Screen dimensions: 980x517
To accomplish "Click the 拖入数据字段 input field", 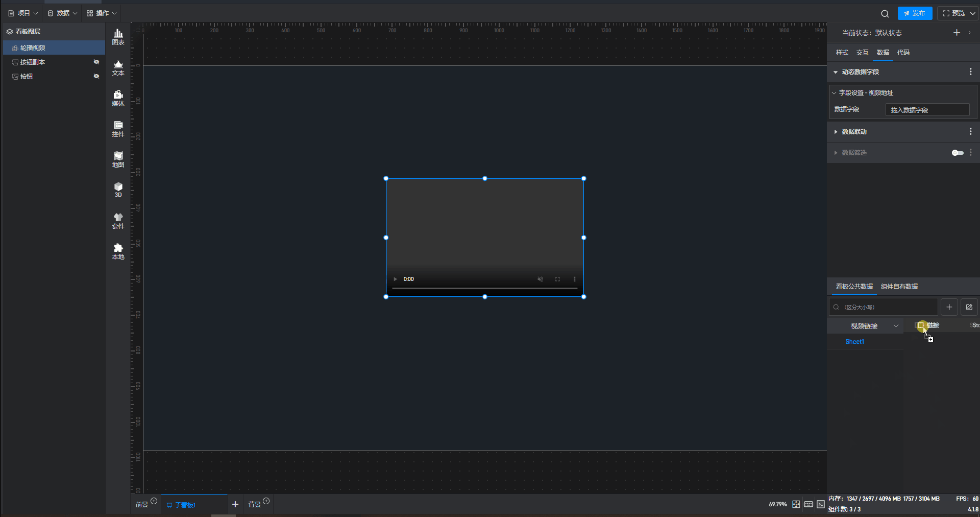I will pos(927,110).
